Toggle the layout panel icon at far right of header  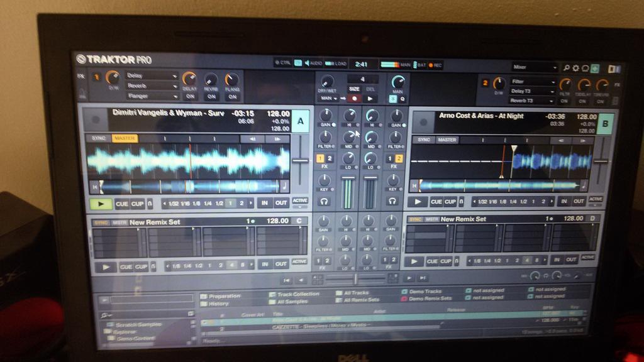[x=614, y=69]
